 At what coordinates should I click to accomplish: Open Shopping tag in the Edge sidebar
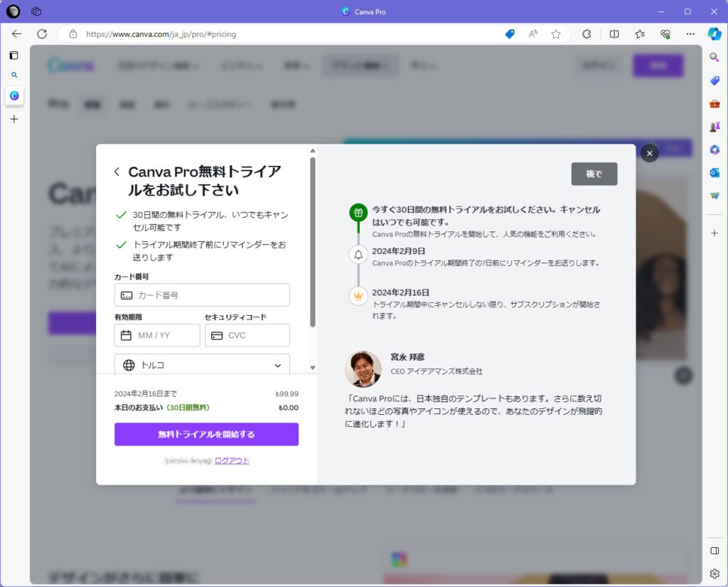tap(714, 80)
